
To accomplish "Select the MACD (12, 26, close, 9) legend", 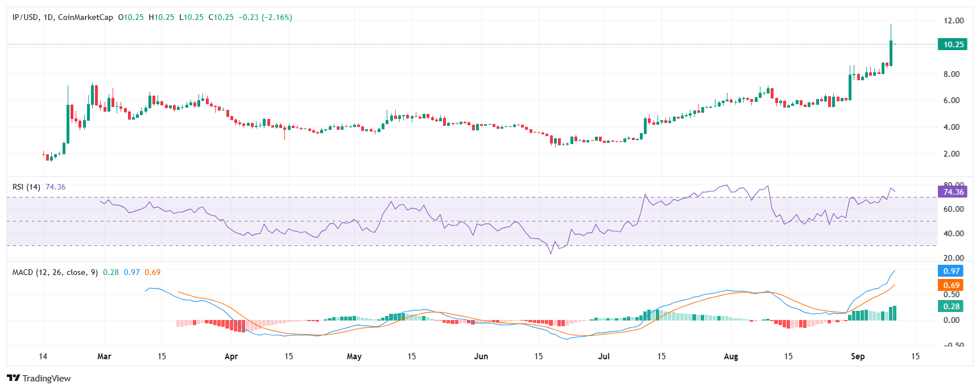I will tap(55, 272).
